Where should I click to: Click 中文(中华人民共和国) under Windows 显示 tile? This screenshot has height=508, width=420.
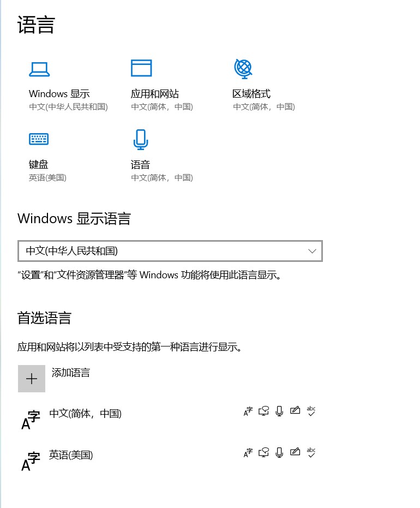click(x=68, y=106)
